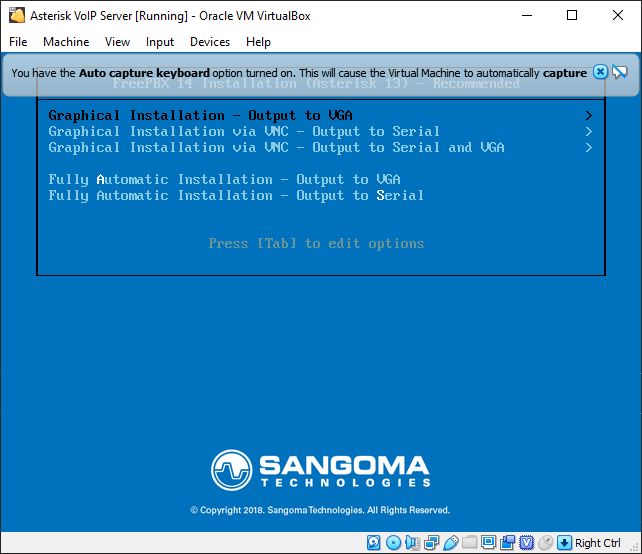The height and width of the screenshot is (554, 642).
Task: Expand arrow for Graphical Installation Output to VGA
Action: pos(589,115)
